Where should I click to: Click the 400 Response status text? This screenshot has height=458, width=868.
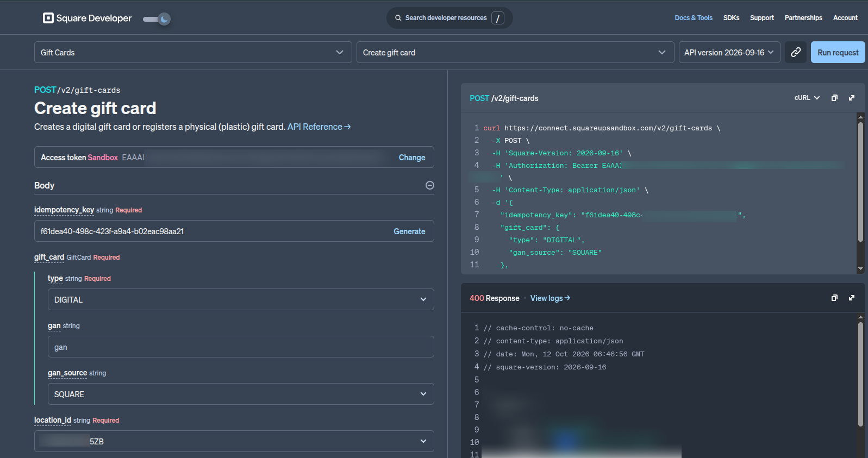point(495,298)
